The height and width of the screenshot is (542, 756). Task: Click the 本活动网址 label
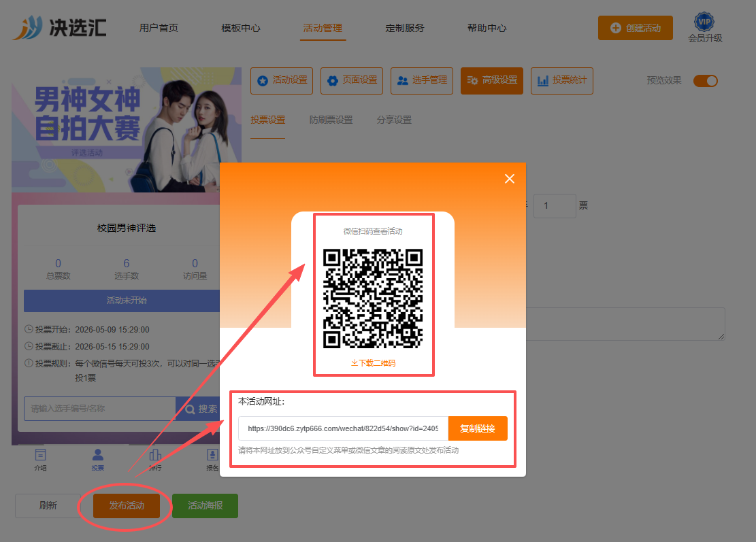[261, 401]
